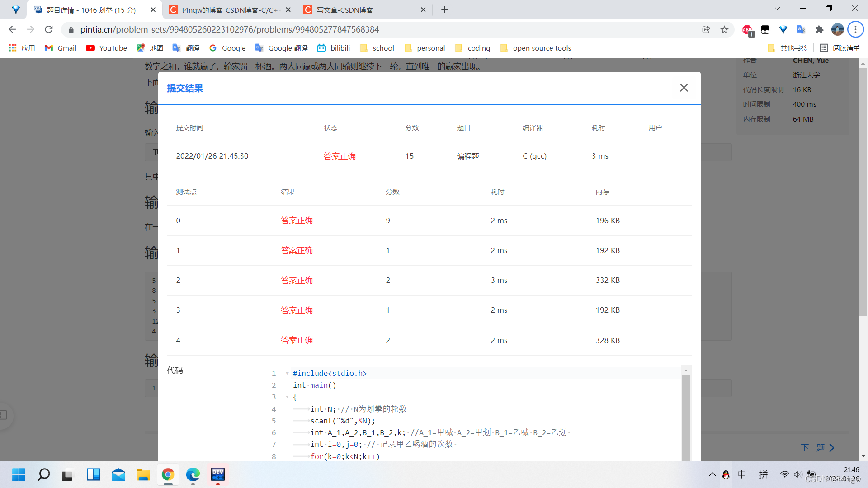The width and height of the screenshot is (868, 488).
Task: Expand the personal bookmarks folder
Action: click(x=425, y=48)
